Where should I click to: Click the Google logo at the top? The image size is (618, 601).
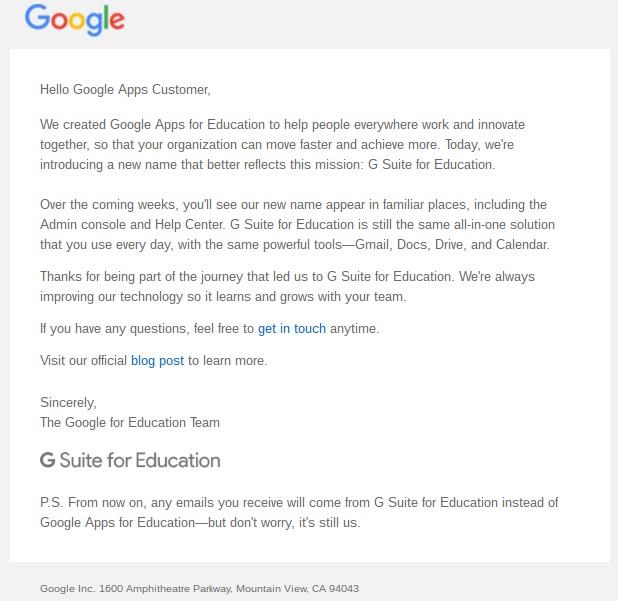coord(75,19)
